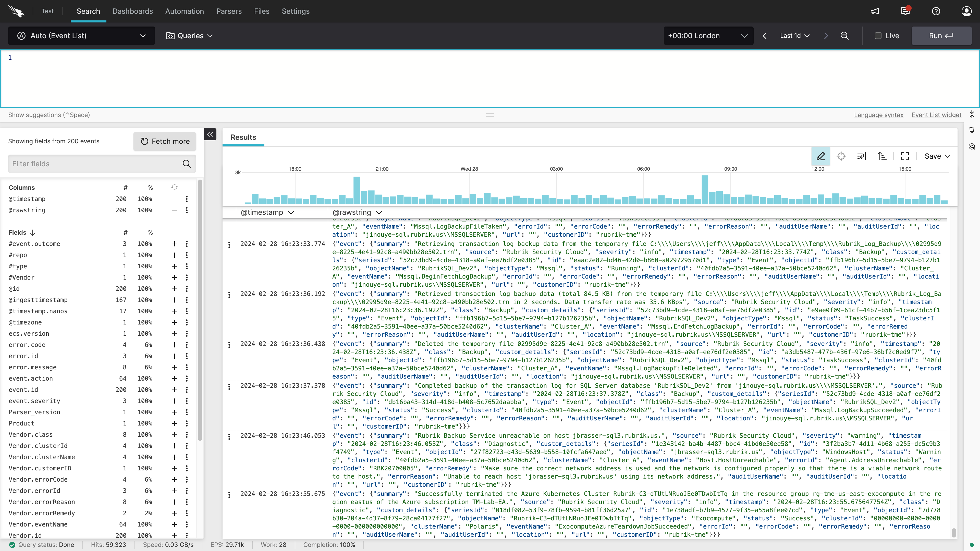
Task: Remove @rawstring from columns with minus
Action: 174,210
